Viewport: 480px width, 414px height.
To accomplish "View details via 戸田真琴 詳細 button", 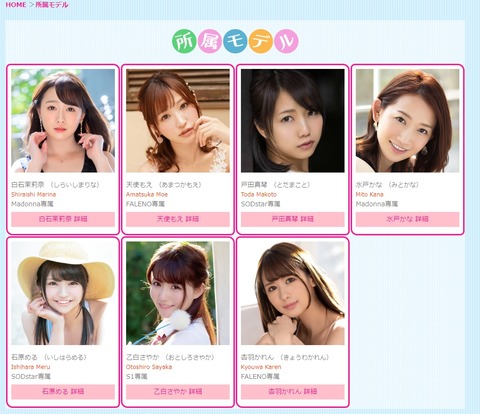I will (x=293, y=219).
